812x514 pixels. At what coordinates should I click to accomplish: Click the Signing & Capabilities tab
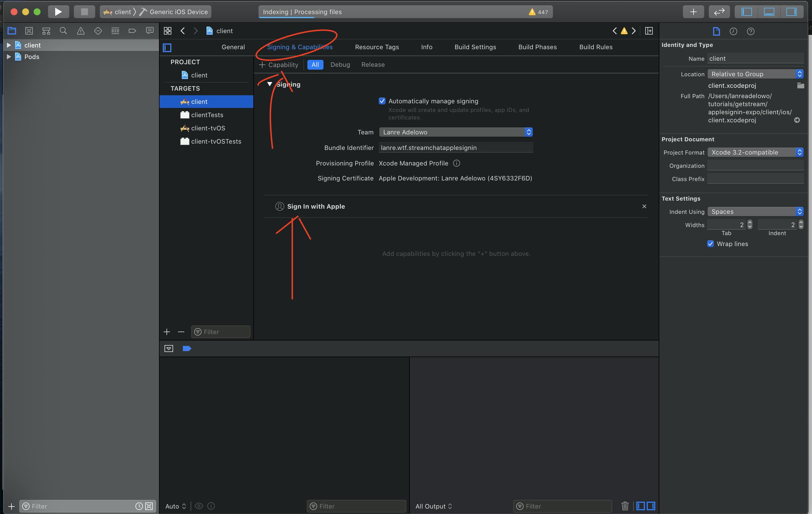(x=299, y=47)
